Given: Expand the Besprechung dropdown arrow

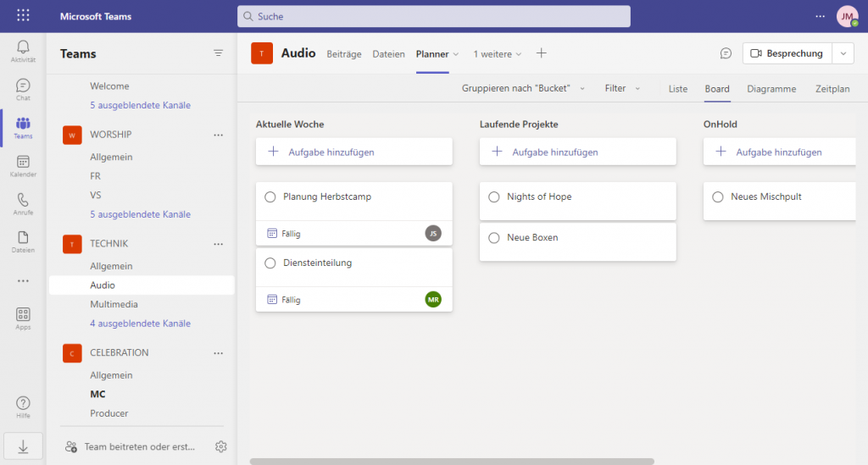Looking at the screenshot, I should (x=843, y=53).
